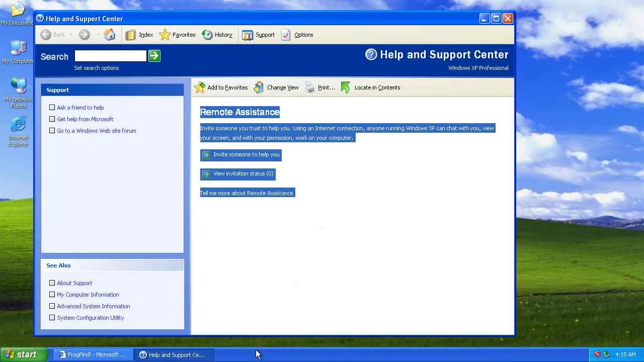Start search with the green arrow button
The width and height of the screenshot is (644, 362).
(154, 56)
